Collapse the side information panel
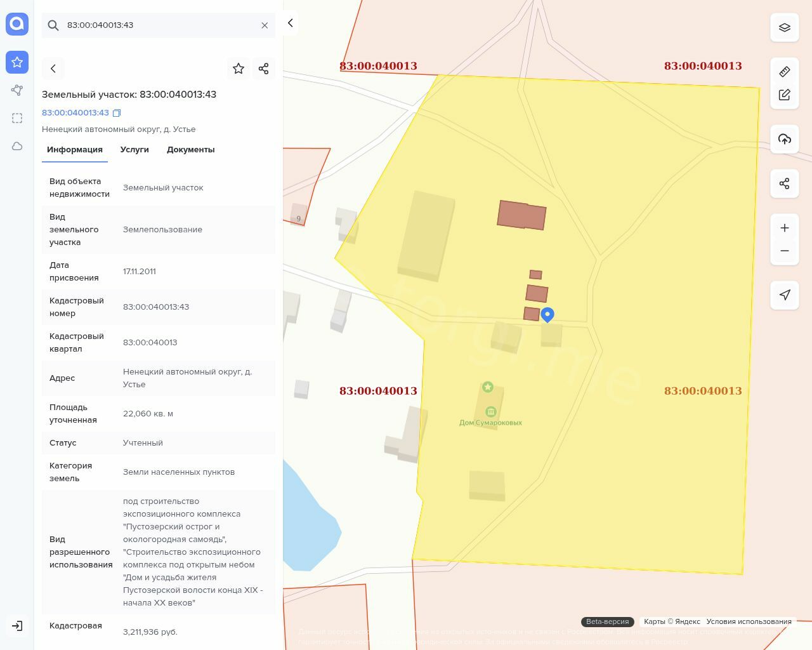The image size is (812, 650). click(x=290, y=23)
